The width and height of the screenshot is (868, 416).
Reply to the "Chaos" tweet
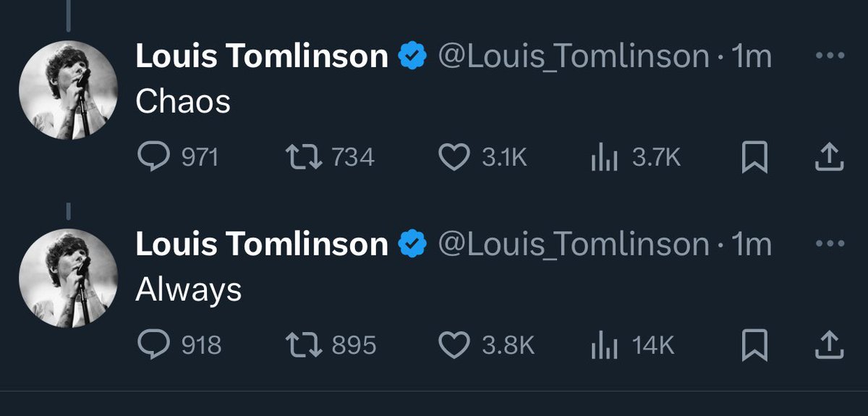coord(152,158)
